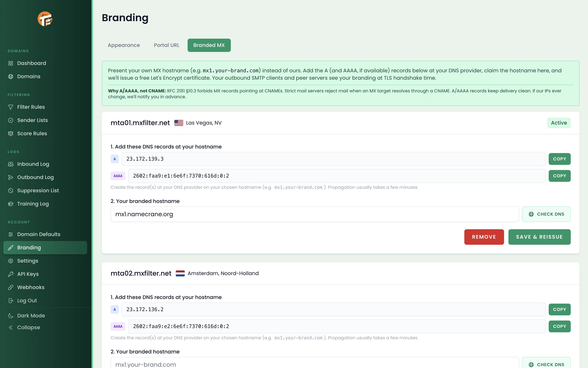Open Filter Rules funnel icon

pyautogui.click(x=11, y=107)
